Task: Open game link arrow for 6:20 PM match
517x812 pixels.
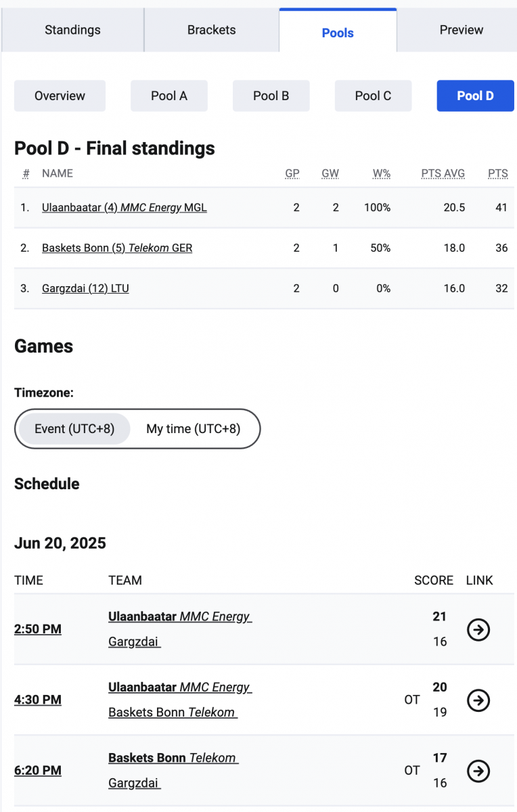Action: (478, 770)
